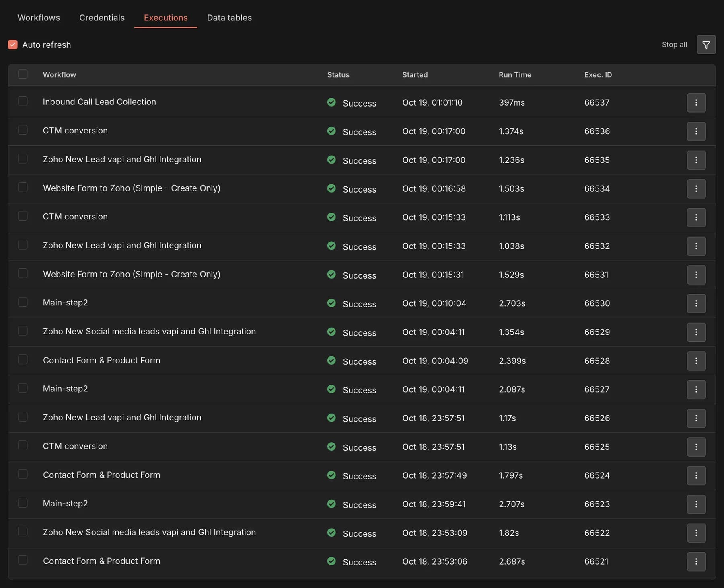
Task: Tick checkbox for execution 66522 row
Action: click(x=23, y=531)
